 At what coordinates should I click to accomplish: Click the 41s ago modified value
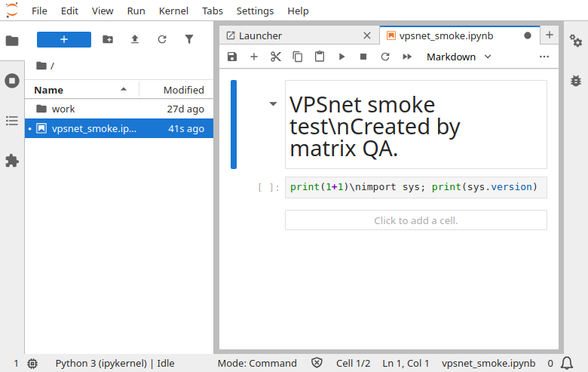pos(186,128)
